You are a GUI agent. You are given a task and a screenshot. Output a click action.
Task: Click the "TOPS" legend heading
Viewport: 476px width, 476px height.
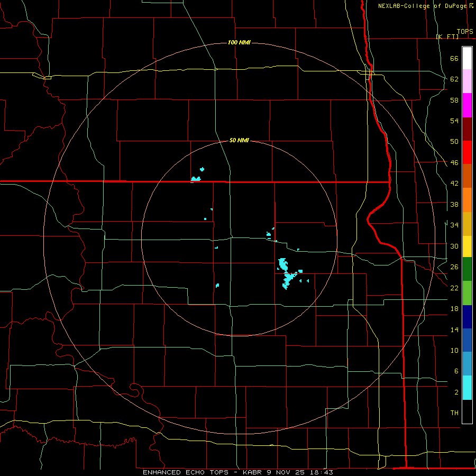coord(465,31)
